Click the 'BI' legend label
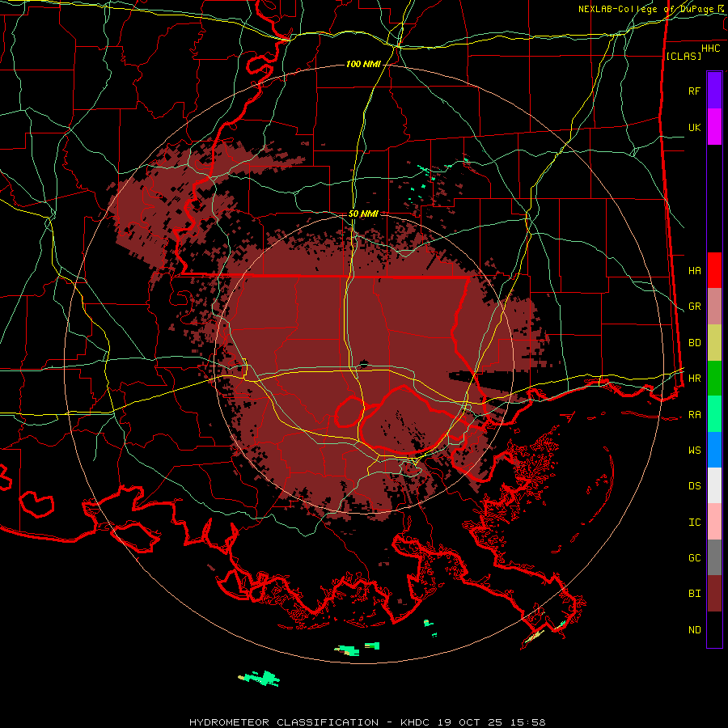Viewport: 728px width, 728px height. (694, 594)
